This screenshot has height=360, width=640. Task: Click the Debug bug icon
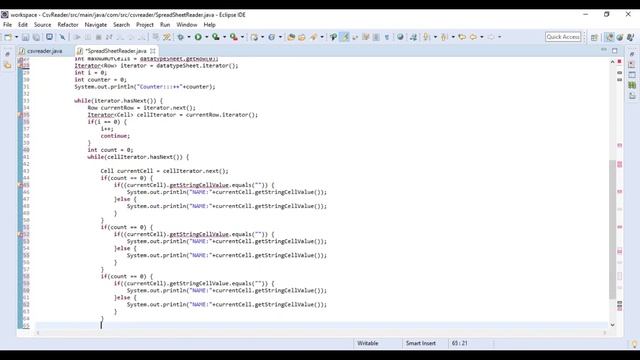180,37
